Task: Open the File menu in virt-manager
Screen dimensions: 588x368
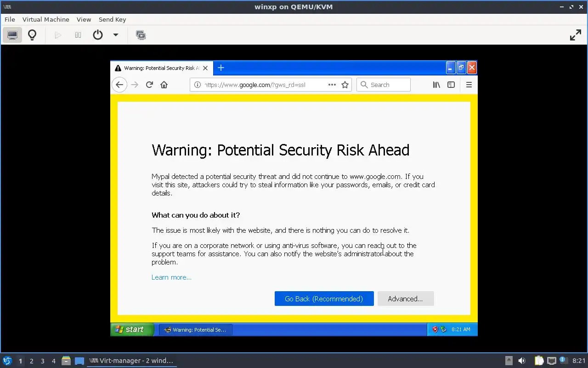Action: pyautogui.click(x=10, y=19)
